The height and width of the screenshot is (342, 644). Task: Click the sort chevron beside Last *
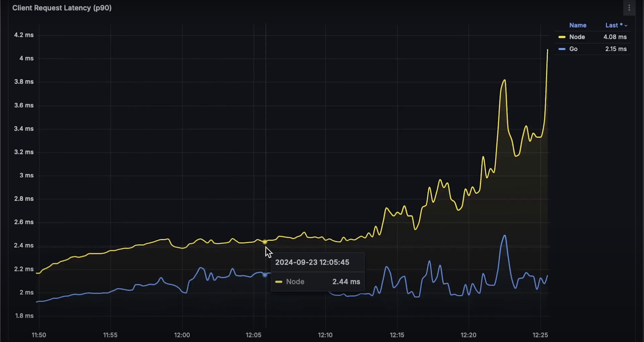626,25
